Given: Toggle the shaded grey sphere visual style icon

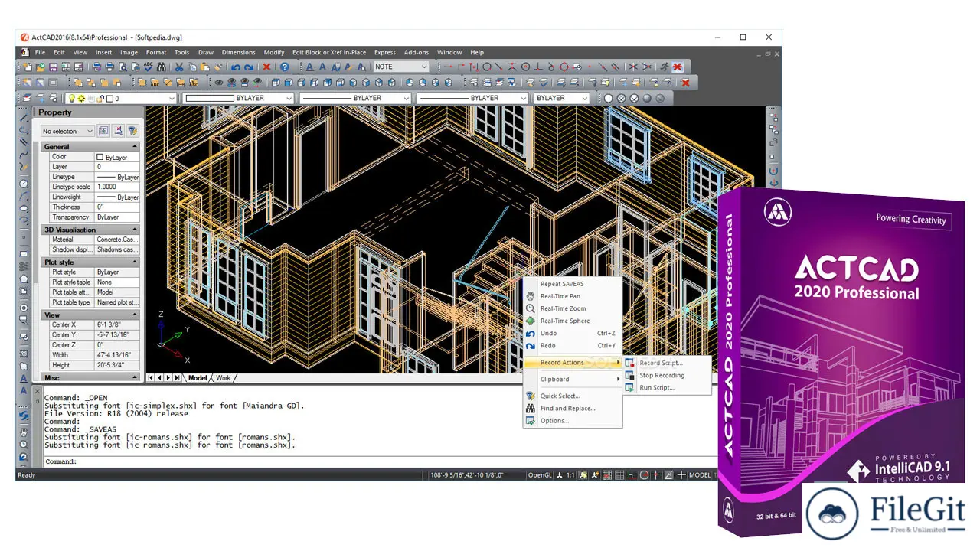Looking at the screenshot, I should click(x=647, y=98).
